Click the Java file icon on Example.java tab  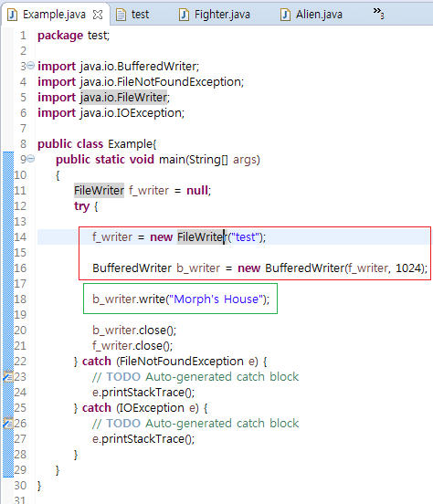click(x=12, y=15)
